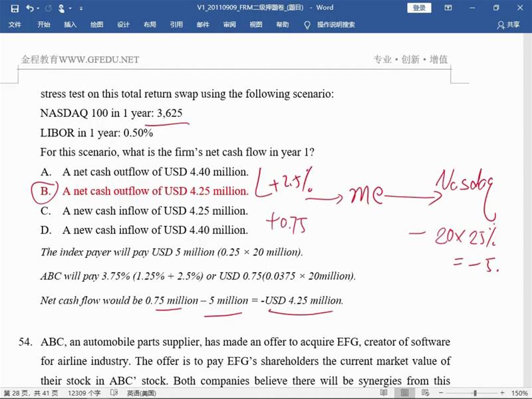Open the 审阅 (Review) ribbon tab
Image resolution: width=532 pixels, height=399 pixels.
(229, 25)
